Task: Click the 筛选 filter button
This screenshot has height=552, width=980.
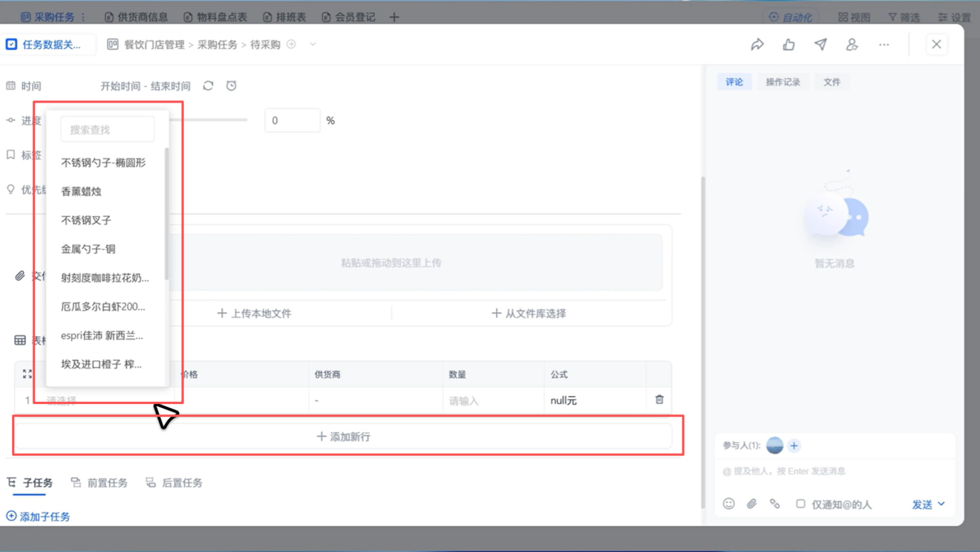Action: 904,16
